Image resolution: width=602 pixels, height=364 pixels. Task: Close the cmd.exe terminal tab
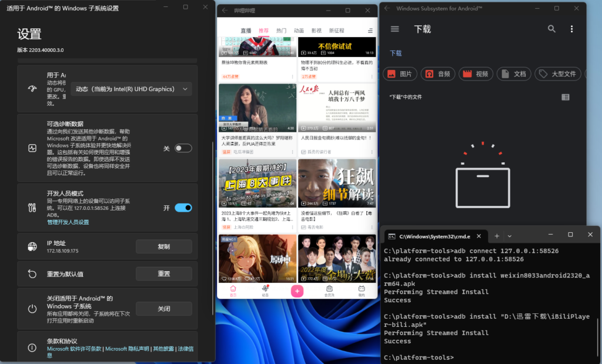click(x=479, y=236)
